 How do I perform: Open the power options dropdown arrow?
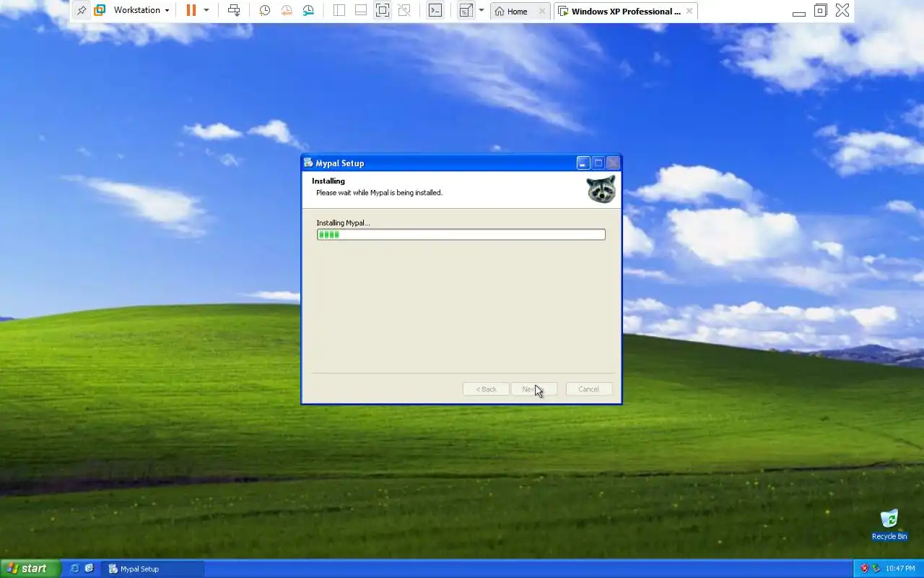[x=206, y=11]
